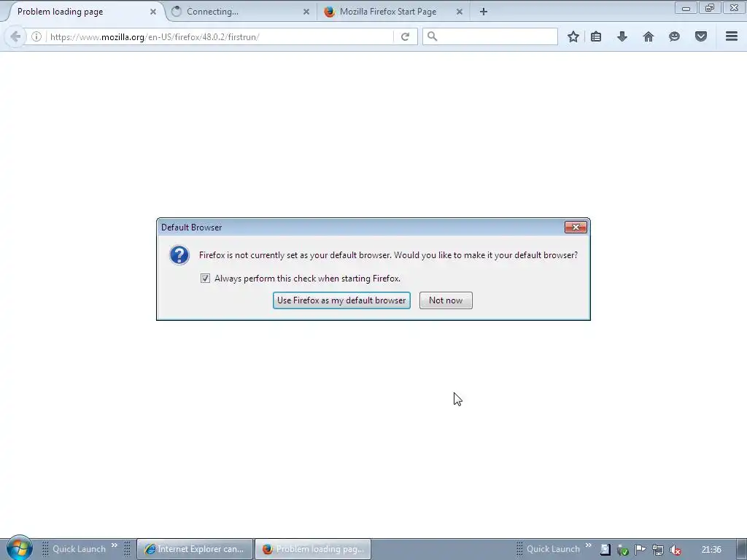Screen dimensions: 747x560
Task: Open the Firefox hamburger menu
Action: click(x=732, y=36)
